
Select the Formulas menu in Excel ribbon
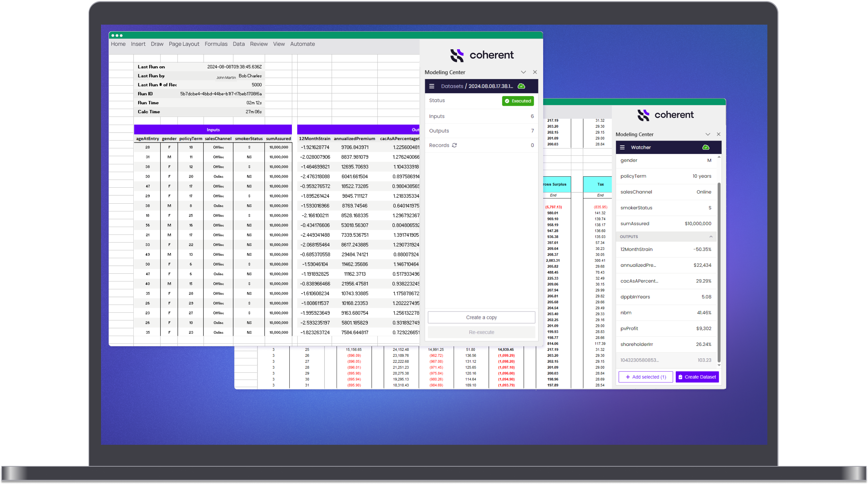(x=215, y=43)
